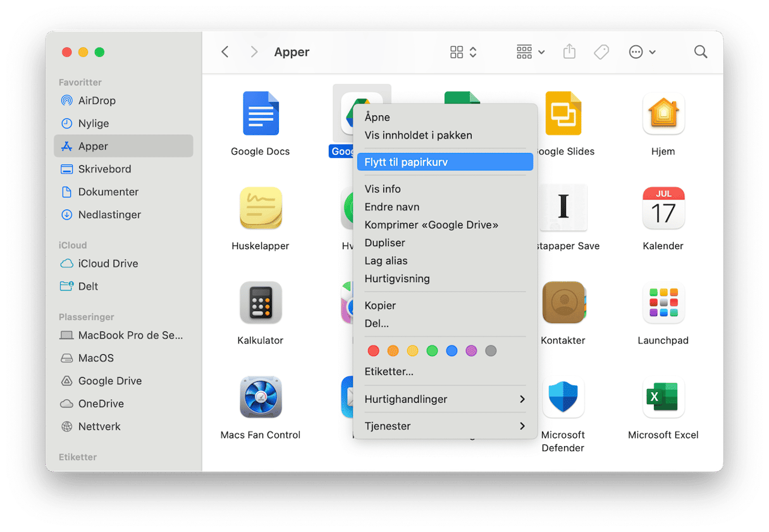769x532 pixels.
Task: Choose Flytt til papirkurv
Action: [445, 162]
